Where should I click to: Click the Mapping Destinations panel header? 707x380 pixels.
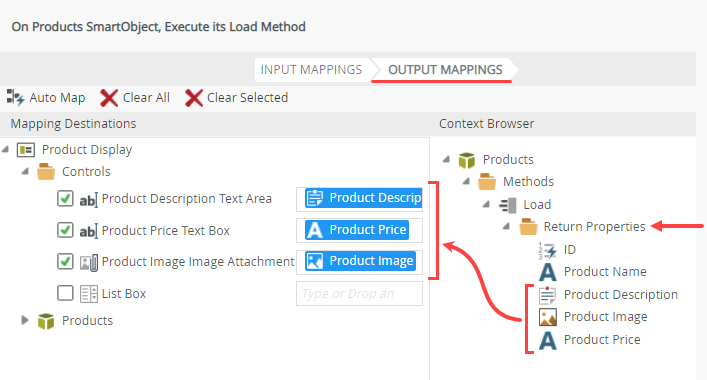73,124
